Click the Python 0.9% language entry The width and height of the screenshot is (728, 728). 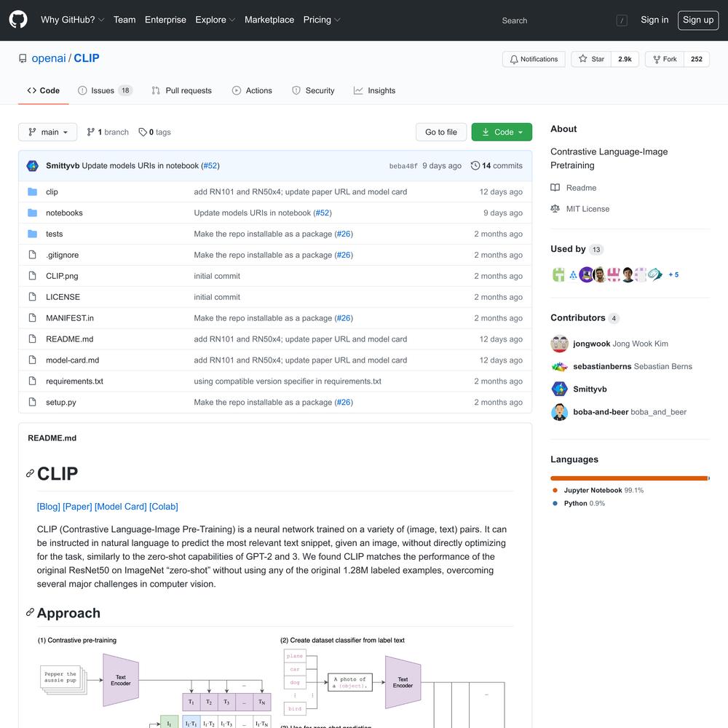[x=579, y=503]
